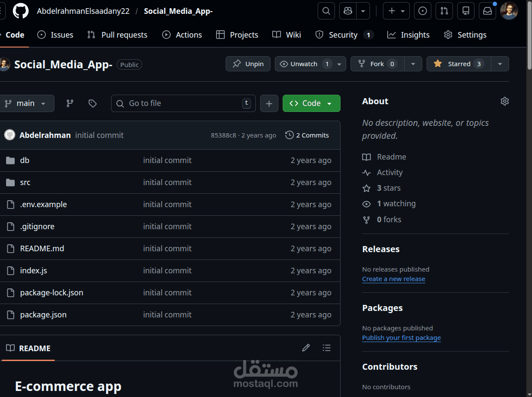Click the Insights graph icon

[392, 35]
